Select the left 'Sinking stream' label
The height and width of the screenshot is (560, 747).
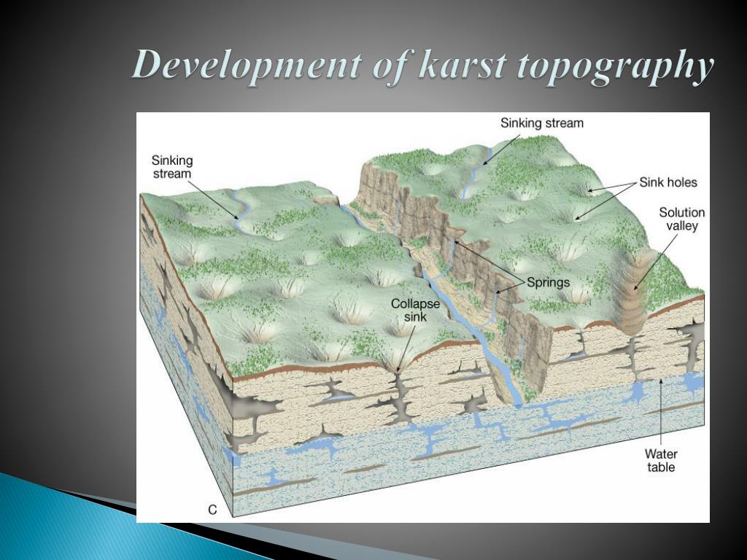tap(172, 167)
